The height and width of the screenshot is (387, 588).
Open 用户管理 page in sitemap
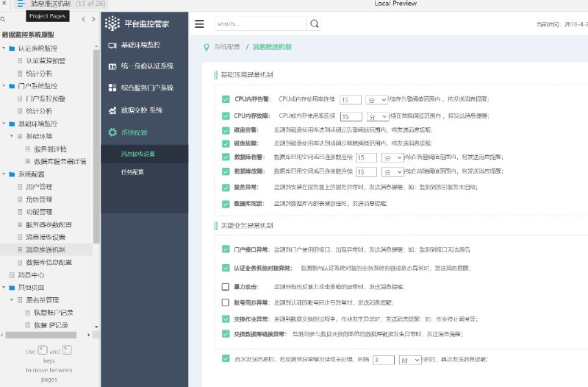click(39, 187)
